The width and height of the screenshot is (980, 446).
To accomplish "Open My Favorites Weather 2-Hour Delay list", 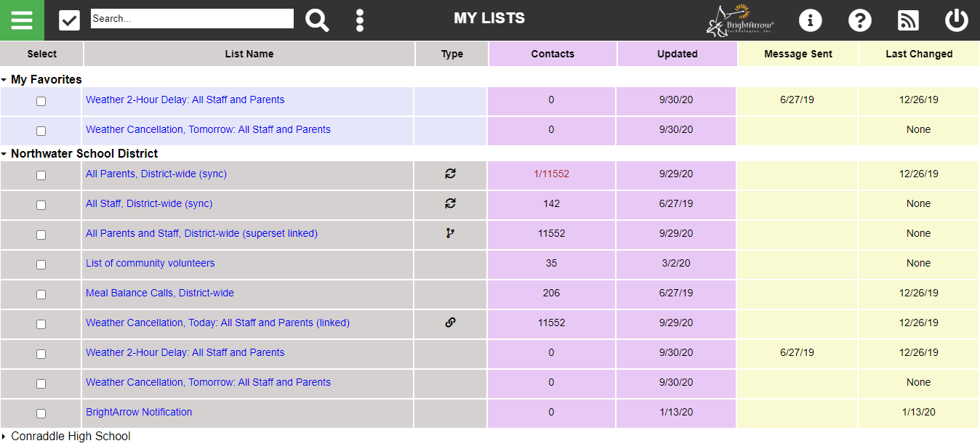I will [x=185, y=100].
